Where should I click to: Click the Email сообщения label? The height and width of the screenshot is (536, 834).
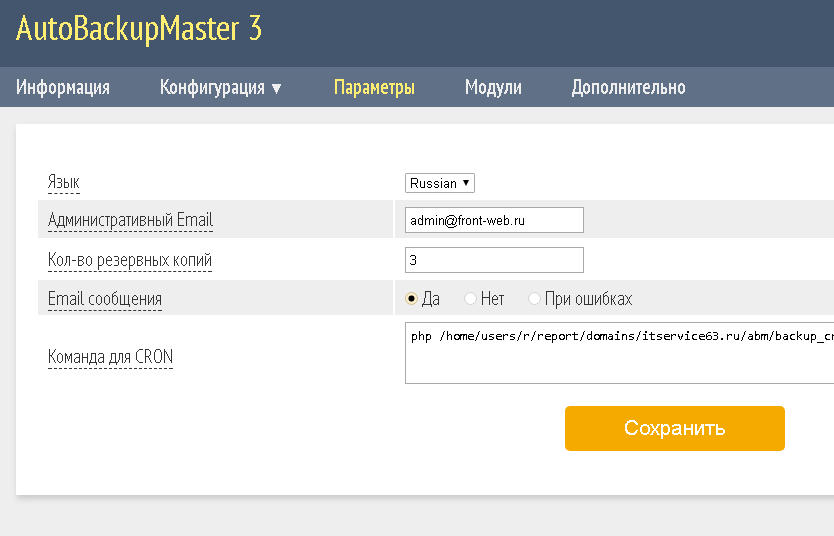click(105, 299)
